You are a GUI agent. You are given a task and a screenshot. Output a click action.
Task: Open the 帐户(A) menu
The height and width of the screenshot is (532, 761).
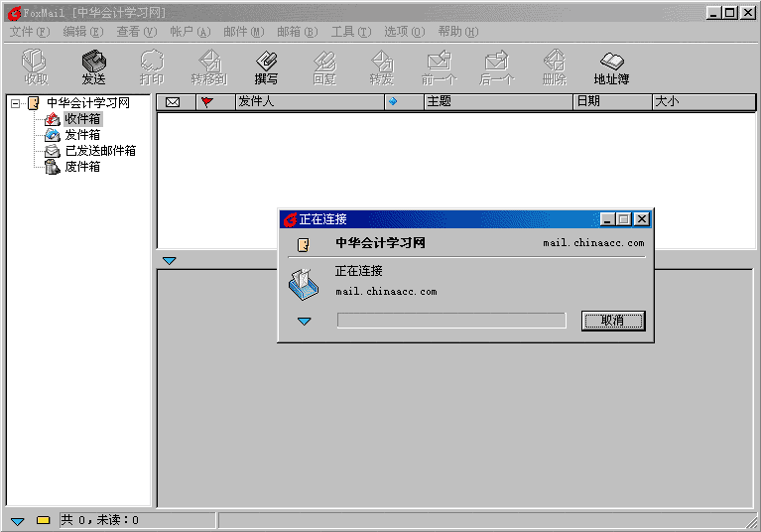coord(190,32)
